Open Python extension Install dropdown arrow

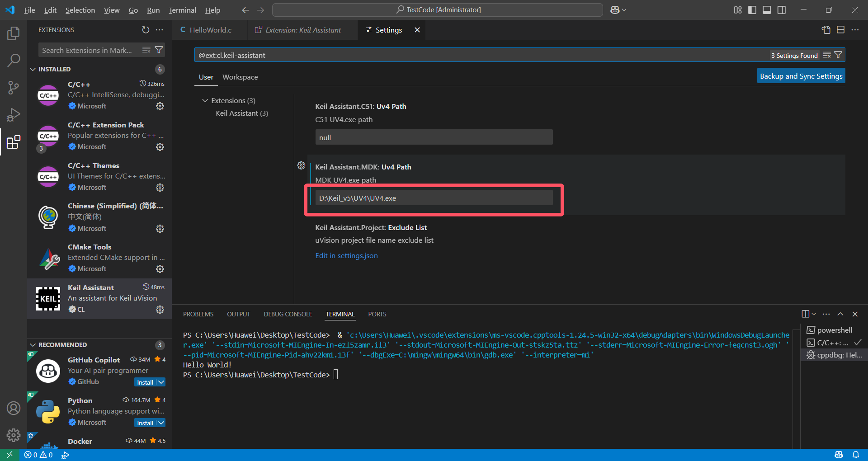coord(161,423)
